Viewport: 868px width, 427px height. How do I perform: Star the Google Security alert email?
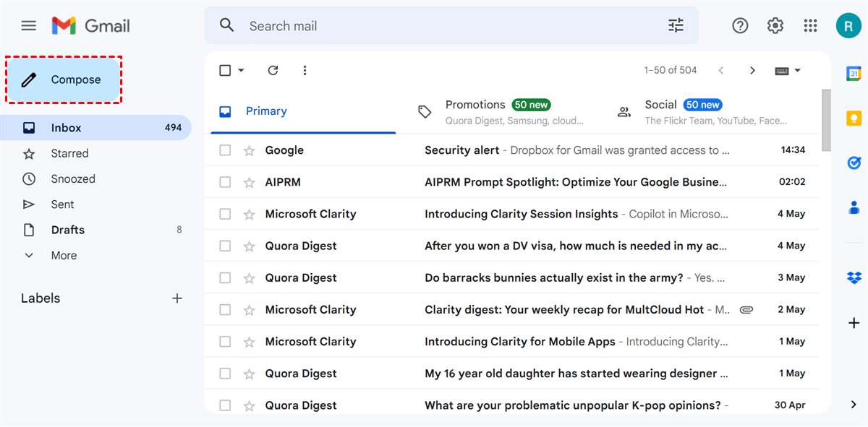[x=250, y=150]
